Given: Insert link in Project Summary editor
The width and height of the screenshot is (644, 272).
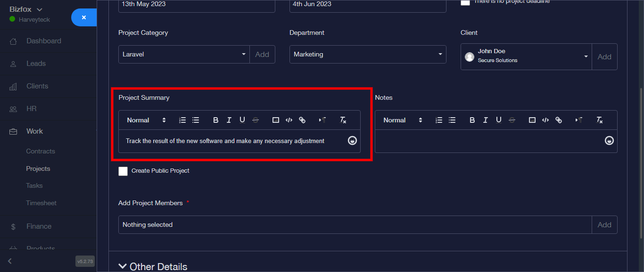Looking at the screenshot, I should 302,120.
